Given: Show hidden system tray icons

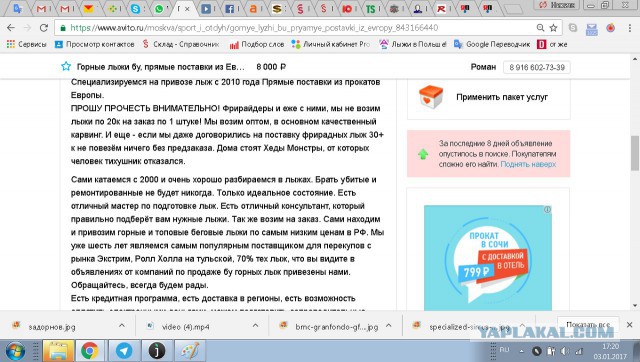Looking at the screenshot, I should [x=521, y=351].
